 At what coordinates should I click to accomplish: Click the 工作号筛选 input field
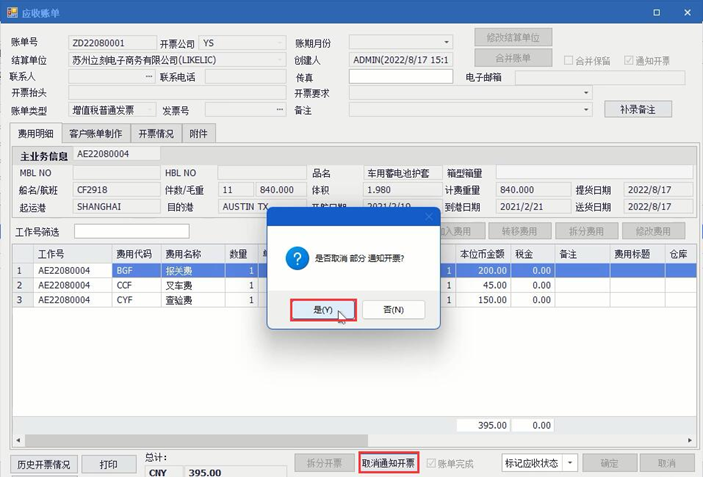132,231
